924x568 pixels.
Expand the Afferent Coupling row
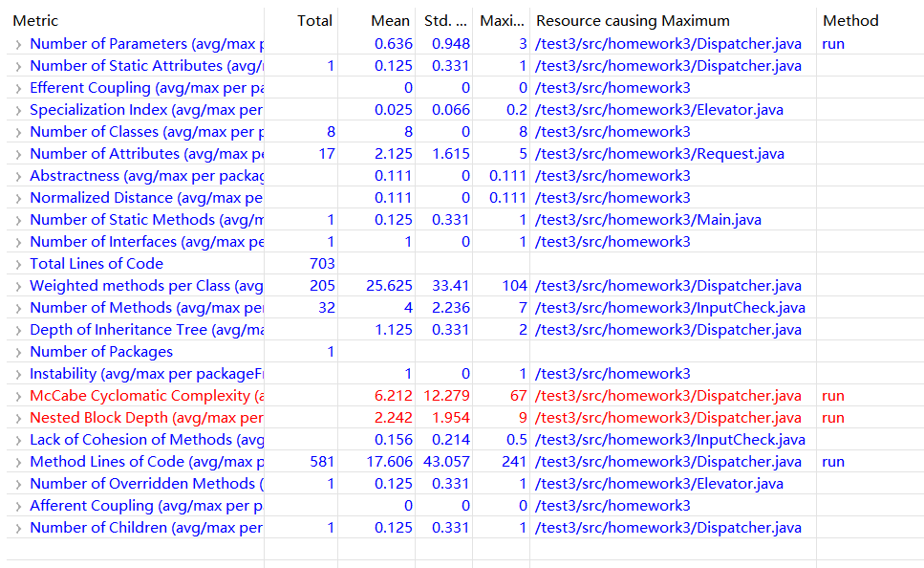(18, 507)
